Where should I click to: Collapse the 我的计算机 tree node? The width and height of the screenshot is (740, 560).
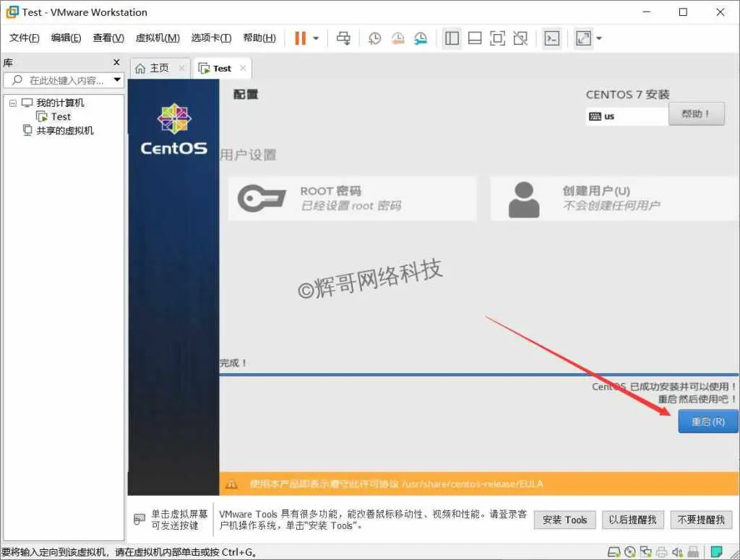13,103
